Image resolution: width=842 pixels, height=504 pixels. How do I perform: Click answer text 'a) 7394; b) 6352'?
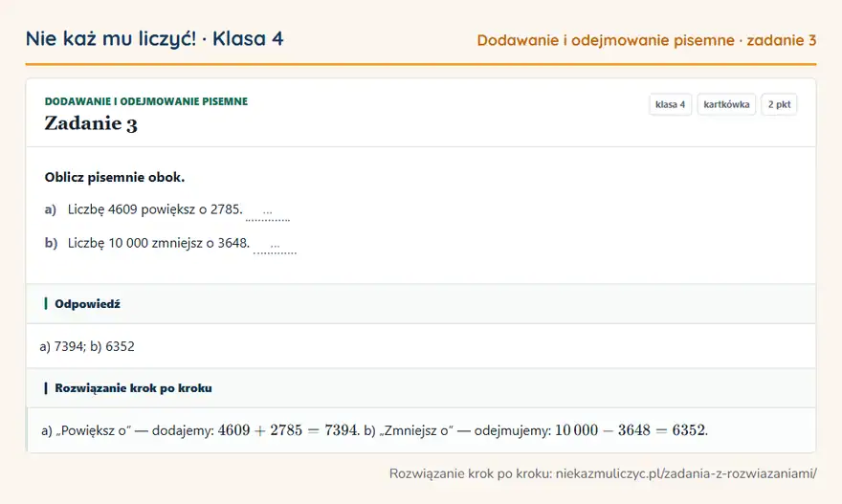[87, 346]
